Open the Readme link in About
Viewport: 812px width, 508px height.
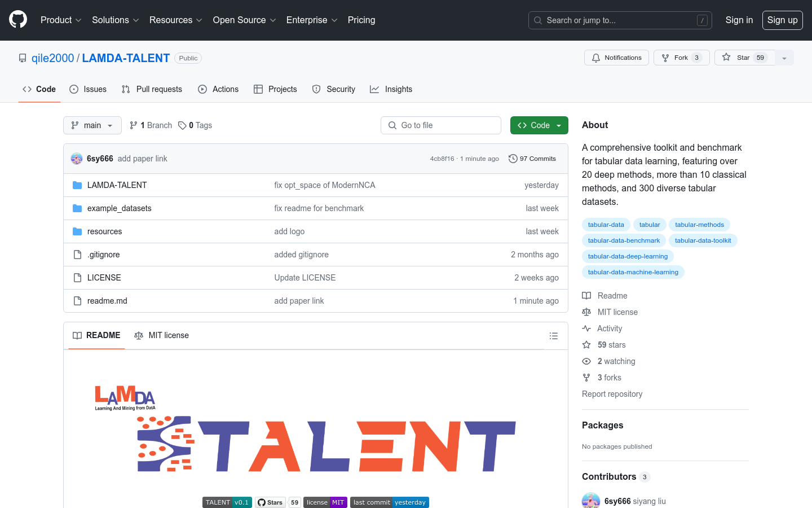pyautogui.click(x=604, y=296)
